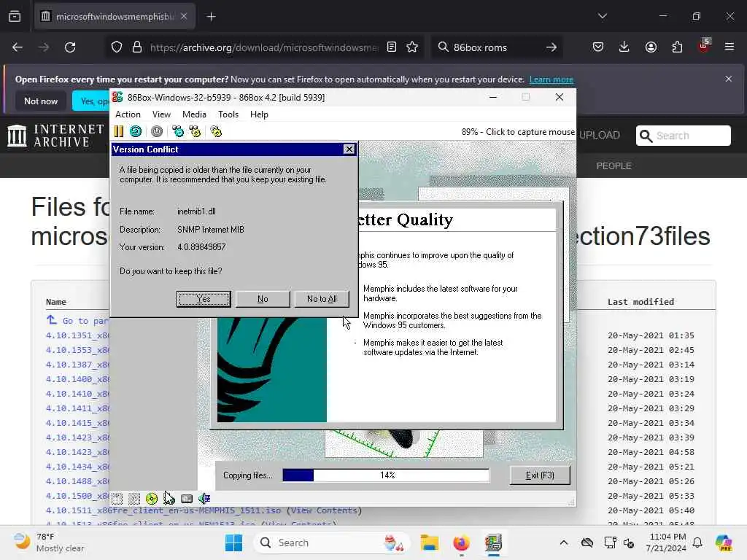Image resolution: width=747 pixels, height=560 pixels.
Task: Click the sound speaker status icon
Action: click(204, 499)
